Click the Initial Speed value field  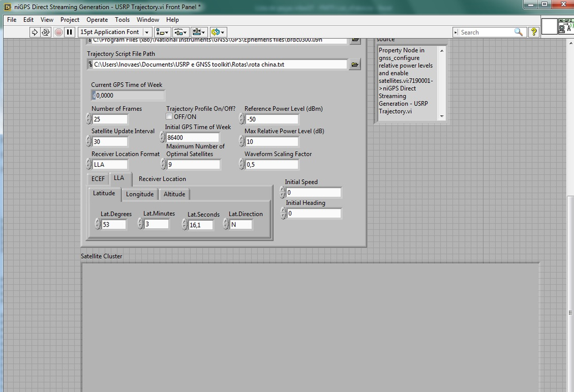(314, 193)
